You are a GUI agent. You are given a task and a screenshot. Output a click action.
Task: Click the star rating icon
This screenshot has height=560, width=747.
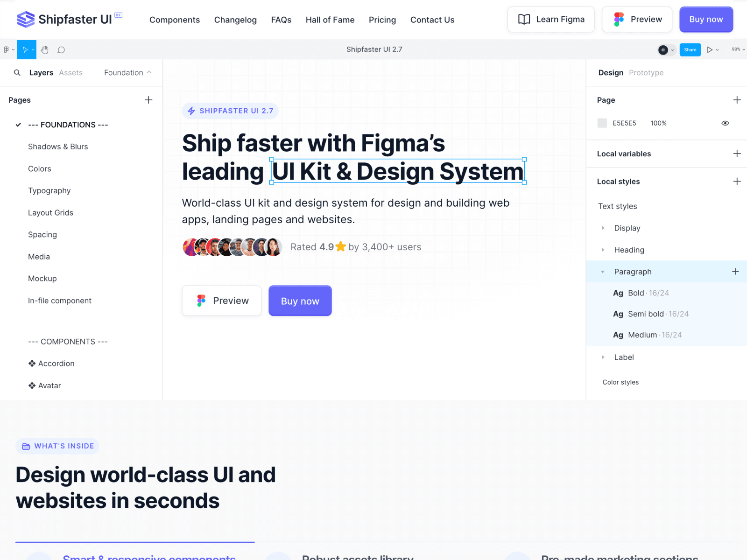(x=341, y=246)
